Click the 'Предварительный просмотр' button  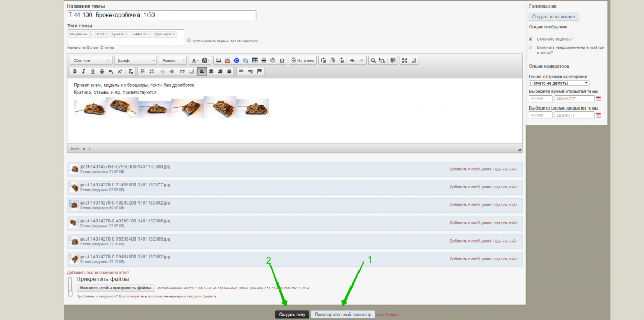click(343, 315)
